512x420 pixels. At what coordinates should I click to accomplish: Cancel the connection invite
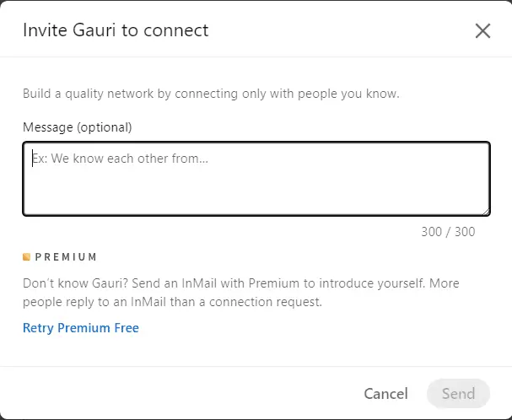385,393
